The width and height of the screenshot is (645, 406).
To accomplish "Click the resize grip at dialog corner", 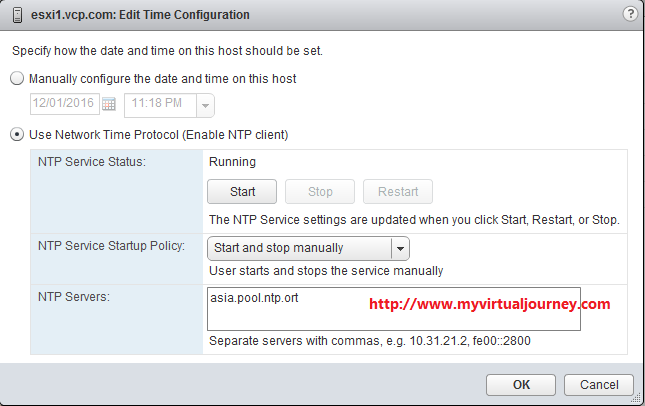I will point(636,397).
